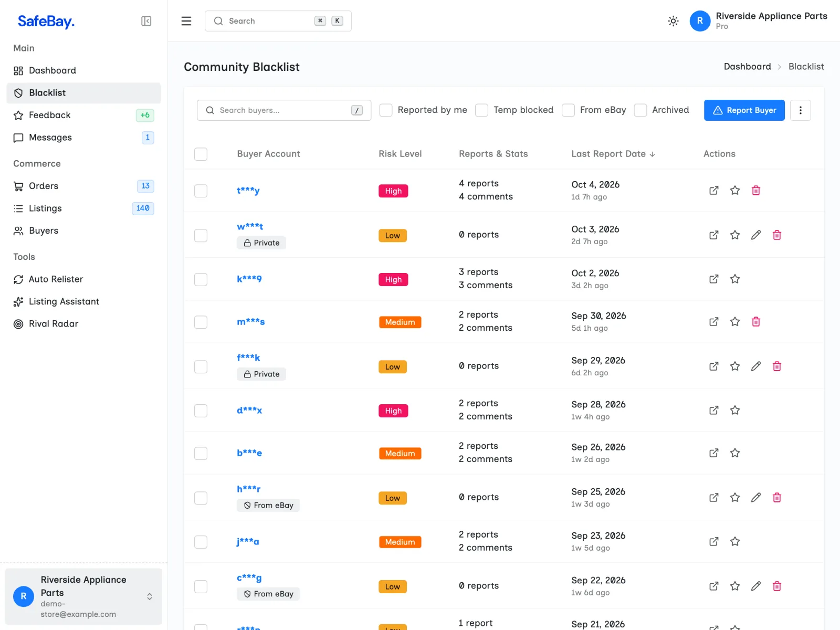The height and width of the screenshot is (630, 840).
Task: Collapse the sidebar panel icon
Action: coord(146,21)
